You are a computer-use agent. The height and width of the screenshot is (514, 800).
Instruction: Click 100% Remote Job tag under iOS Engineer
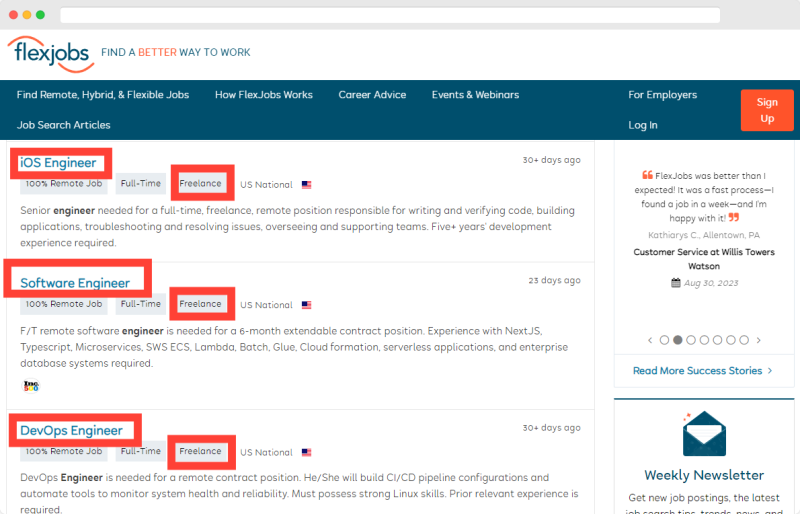click(64, 184)
